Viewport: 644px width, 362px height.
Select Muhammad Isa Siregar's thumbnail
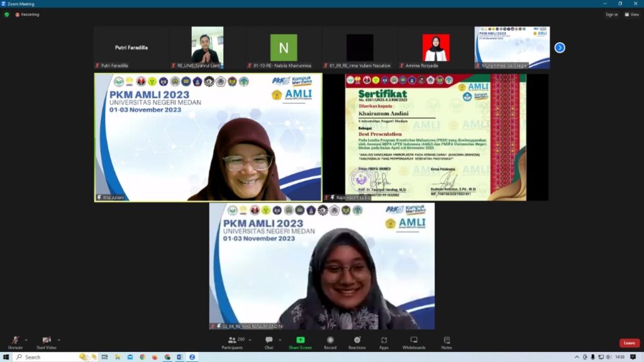tap(512, 48)
